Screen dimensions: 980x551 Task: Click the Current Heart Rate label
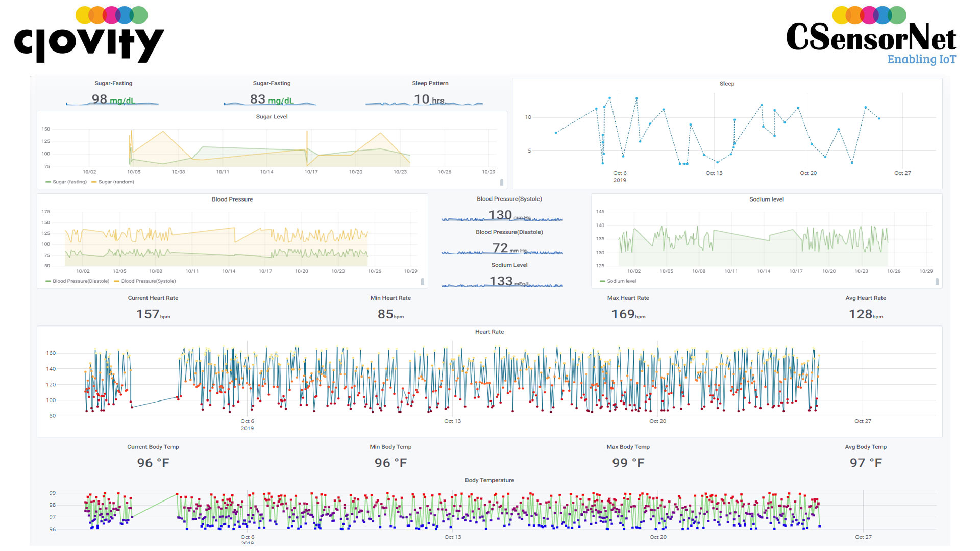coord(153,298)
